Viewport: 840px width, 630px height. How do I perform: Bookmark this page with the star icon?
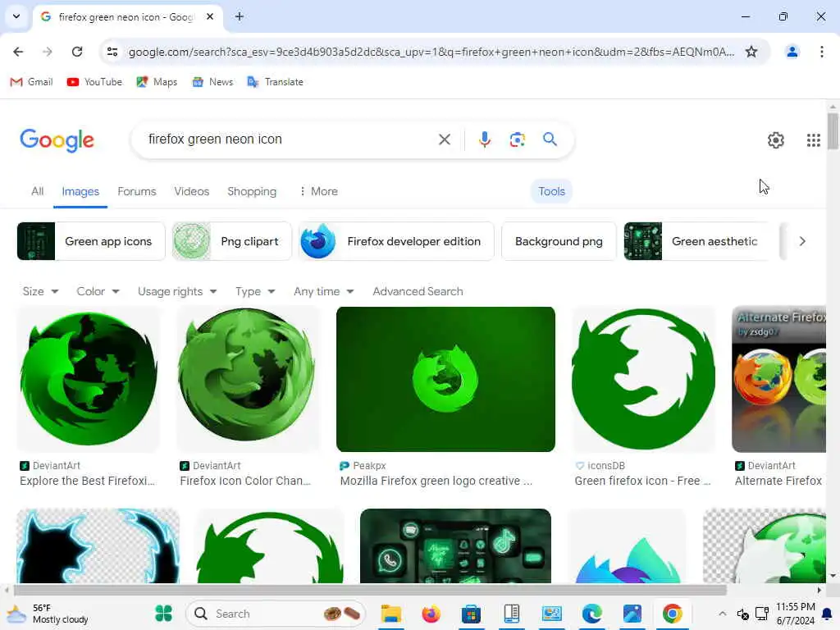tap(751, 52)
